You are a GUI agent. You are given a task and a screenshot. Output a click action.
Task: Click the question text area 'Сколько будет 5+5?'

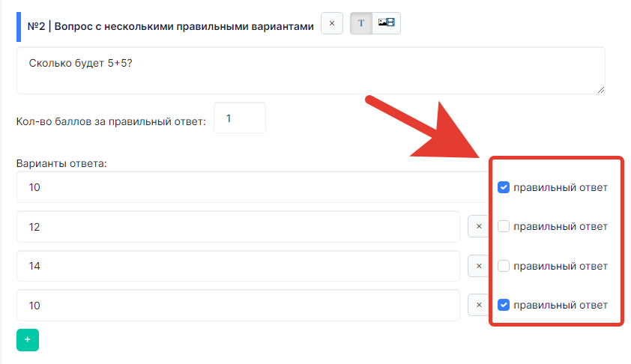(311, 71)
